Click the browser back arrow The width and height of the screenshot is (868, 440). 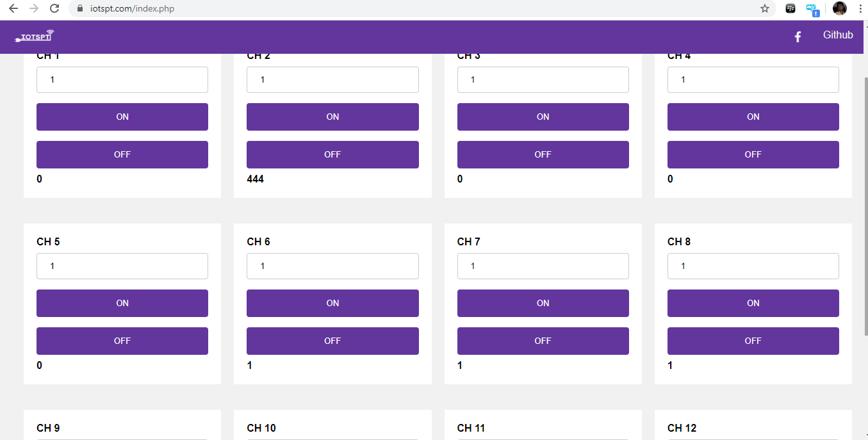[x=13, y=8]
